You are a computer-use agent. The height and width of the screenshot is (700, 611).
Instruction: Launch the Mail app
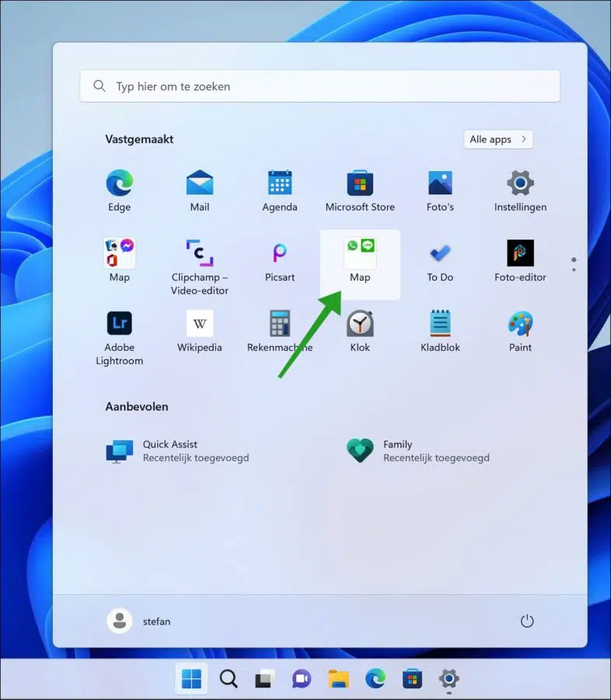click(x=200, y=190)
